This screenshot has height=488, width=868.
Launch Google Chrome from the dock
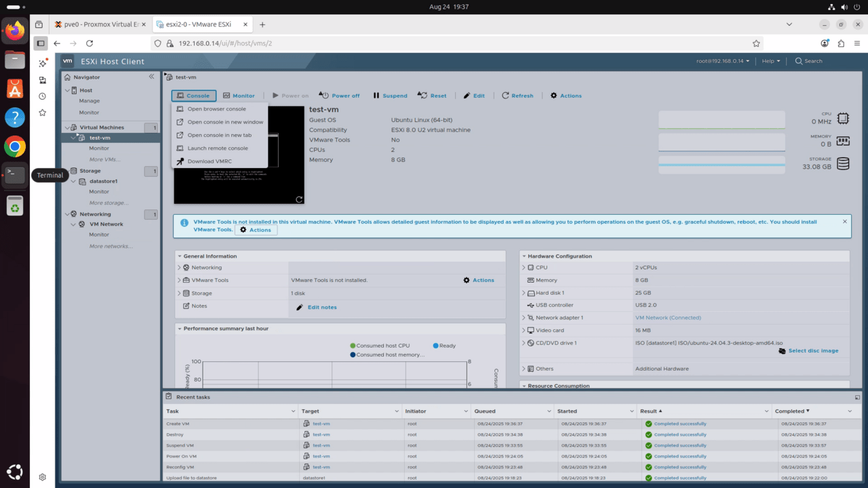pyautogui.click(x=15, y=146)
